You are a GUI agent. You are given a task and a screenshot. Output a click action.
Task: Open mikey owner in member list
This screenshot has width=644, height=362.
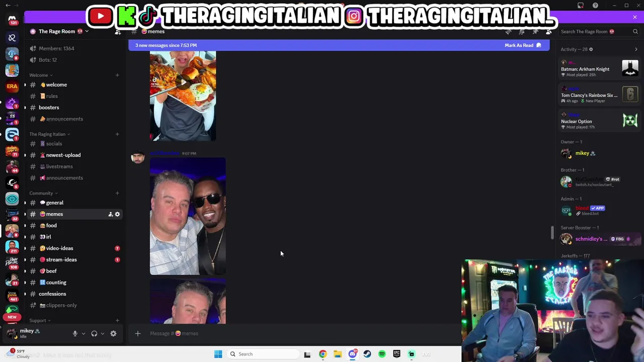coord(600,153)
